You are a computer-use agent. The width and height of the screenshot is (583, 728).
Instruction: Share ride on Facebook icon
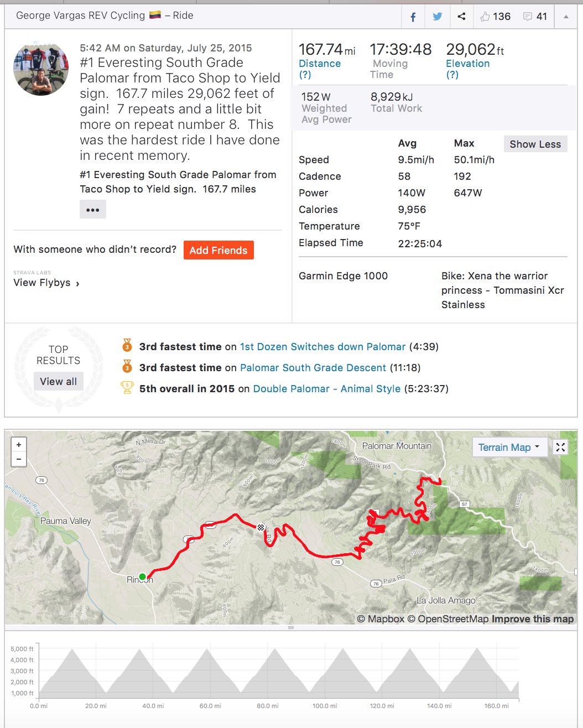coord(413,17)
